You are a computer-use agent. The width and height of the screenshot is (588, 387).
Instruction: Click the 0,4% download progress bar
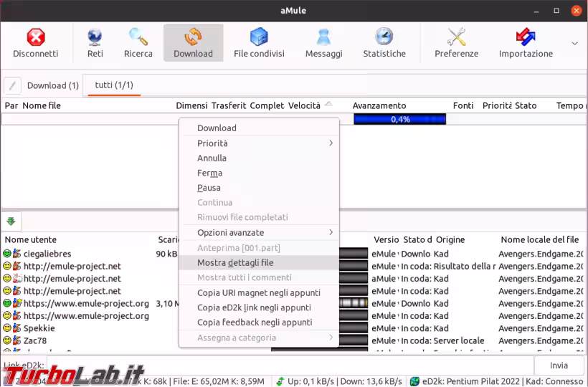pyautogui.click(x=399, y=119)
